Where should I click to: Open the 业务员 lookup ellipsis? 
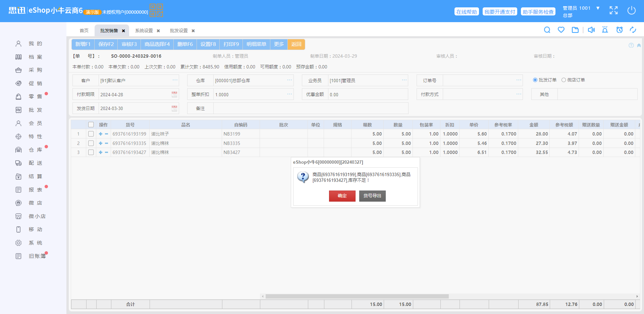pyautogui.click(x=405, y=80)
